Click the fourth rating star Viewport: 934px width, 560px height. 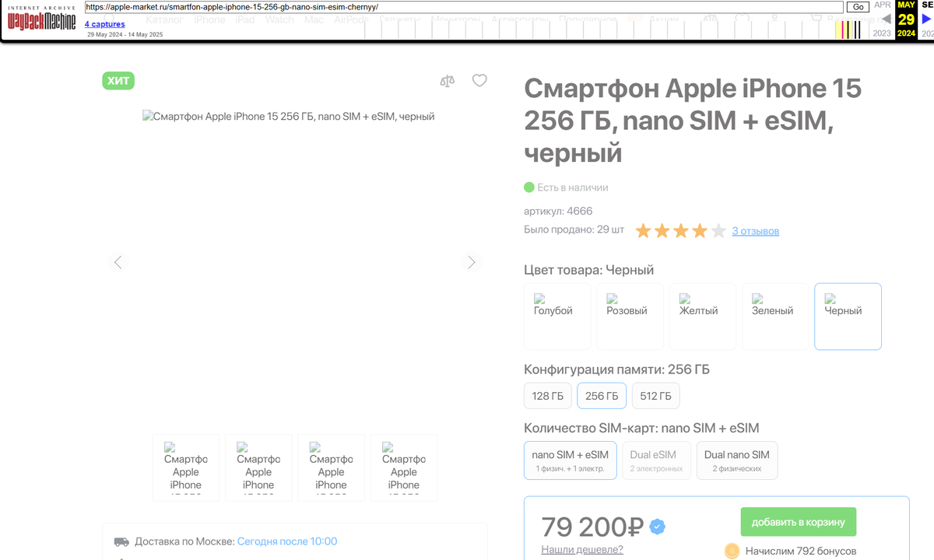(700, 230)
